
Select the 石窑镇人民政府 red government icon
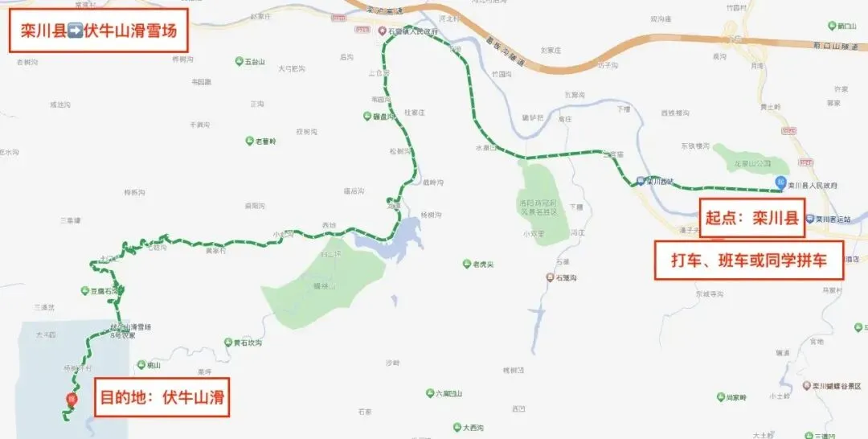point(382,31)
